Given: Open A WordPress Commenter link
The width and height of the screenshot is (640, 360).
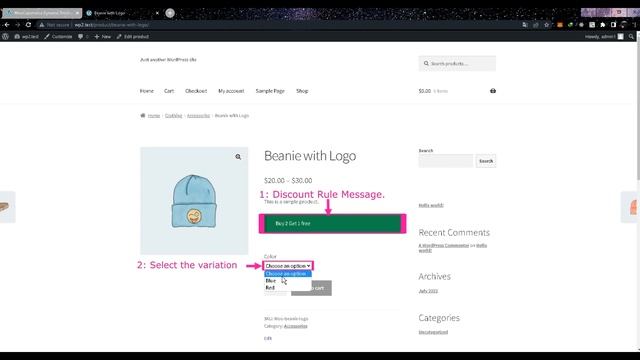Looking at the screenshot, I should click(444, 245).
